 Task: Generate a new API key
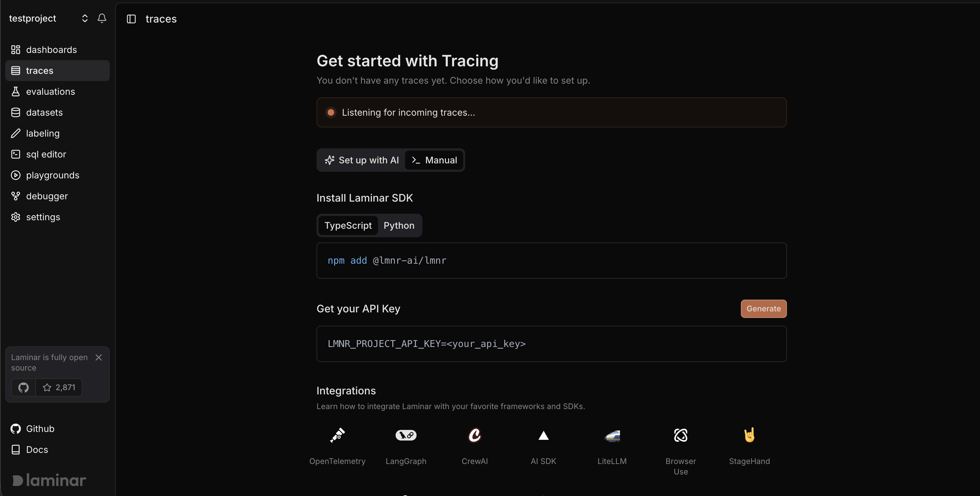coord(763,309)
